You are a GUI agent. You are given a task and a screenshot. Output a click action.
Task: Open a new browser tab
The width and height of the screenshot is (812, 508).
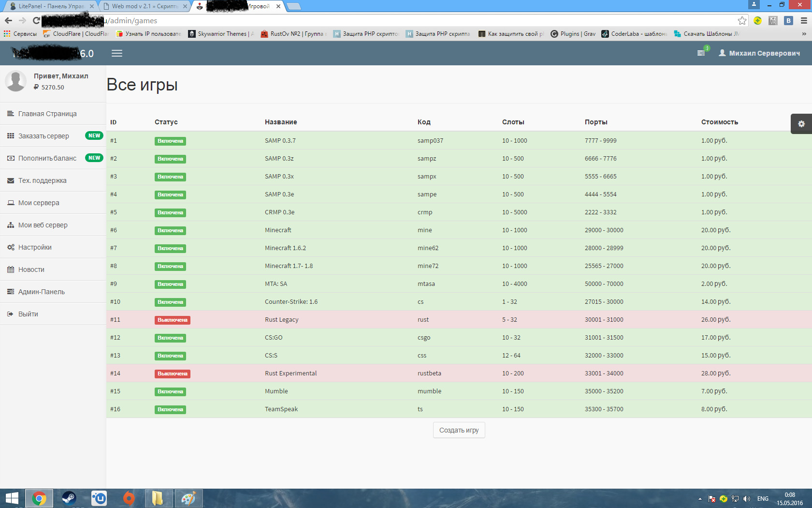(x=293, y=6)
